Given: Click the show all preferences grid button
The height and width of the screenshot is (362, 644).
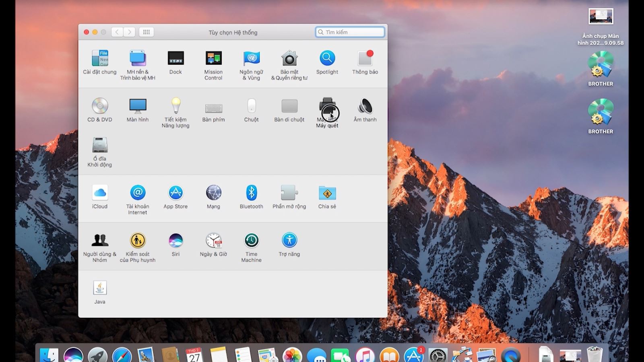Looking at the screenshot, I should (x=146, y=32).
